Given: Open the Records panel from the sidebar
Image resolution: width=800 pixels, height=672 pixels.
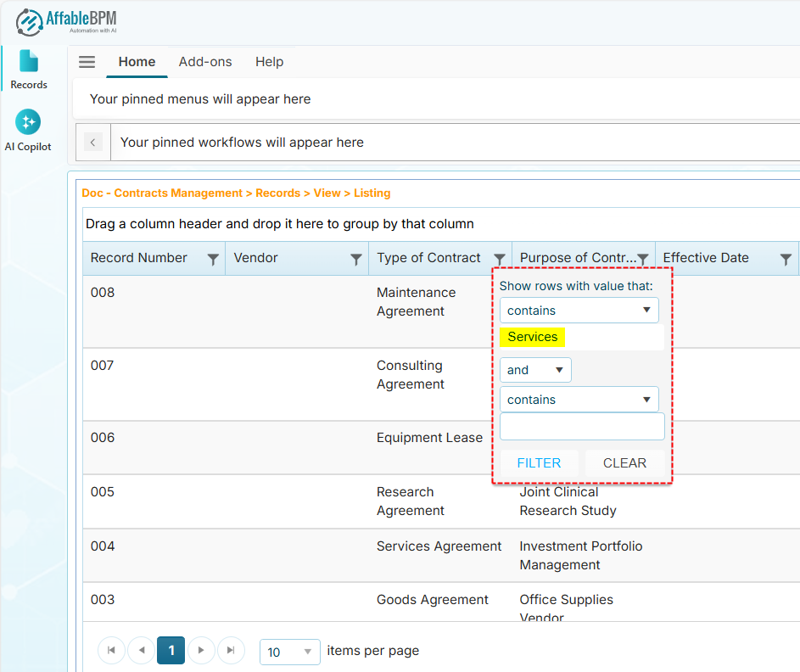Looking at the screenshot, I should [x=28, y=69].
